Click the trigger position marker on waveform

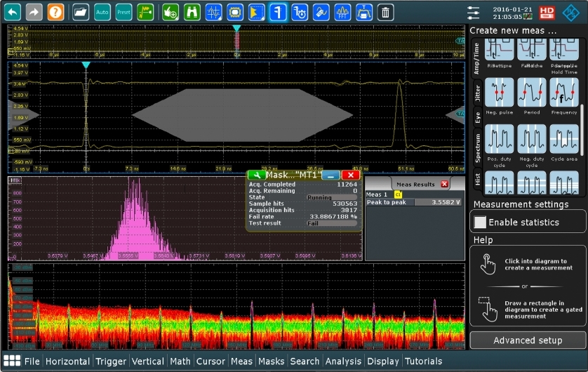[x=86, y=65]
